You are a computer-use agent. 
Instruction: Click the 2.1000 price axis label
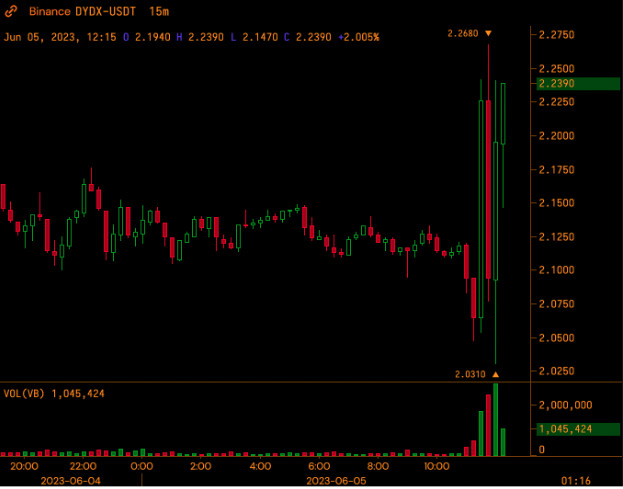point(557,270)
